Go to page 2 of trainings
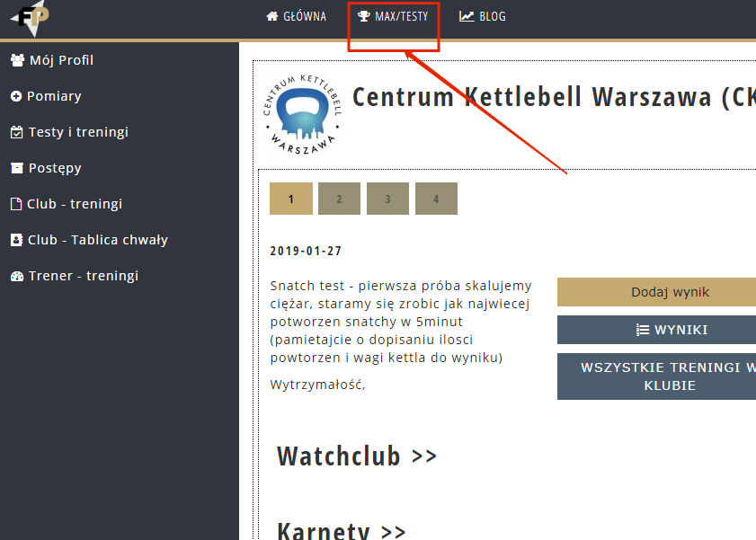The height and width of the screenshot is (540, 756). point(339,199)
